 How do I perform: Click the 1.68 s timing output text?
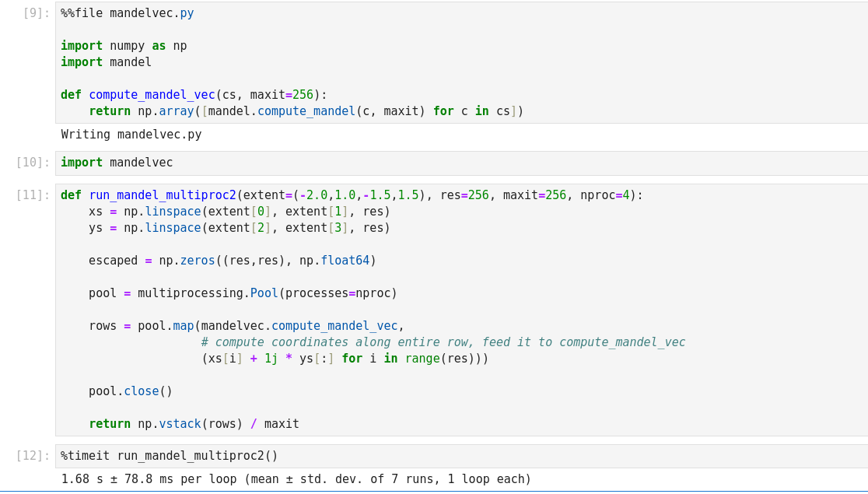[x=296, y=479]
